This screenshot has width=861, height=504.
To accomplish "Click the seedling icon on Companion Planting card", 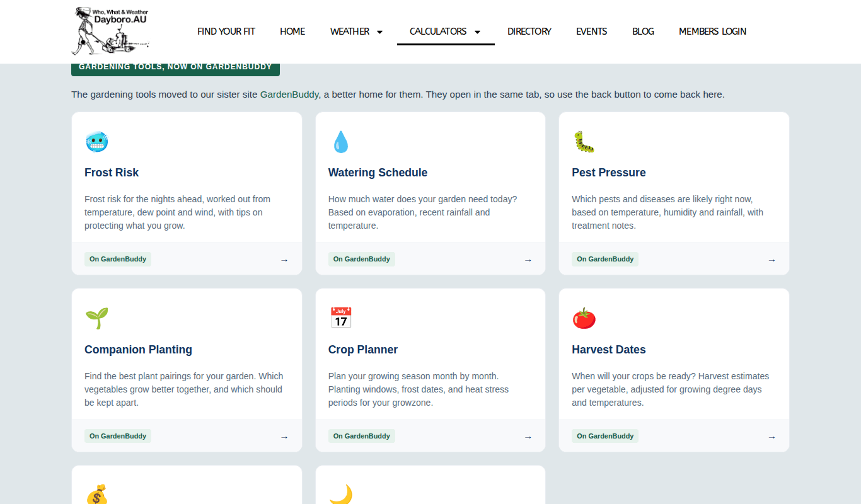I will (x=96, y=318).
